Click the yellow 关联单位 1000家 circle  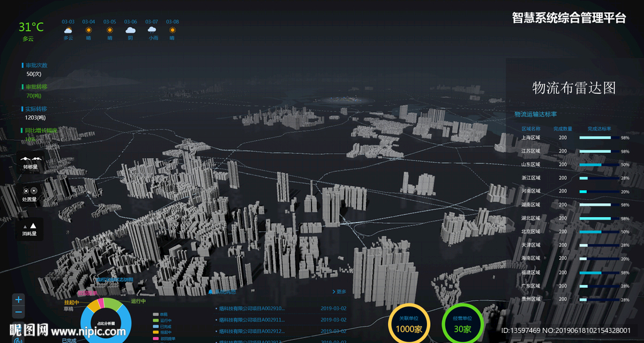[409, 325]
